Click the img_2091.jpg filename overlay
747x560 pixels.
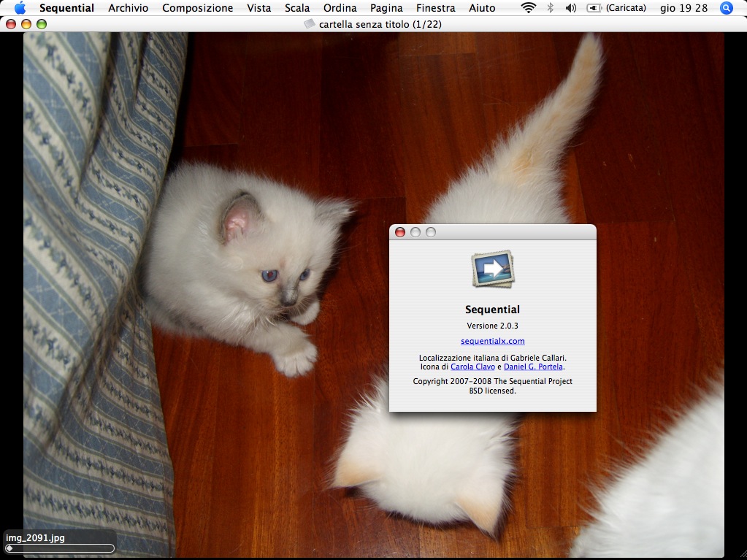coord(35,537)
